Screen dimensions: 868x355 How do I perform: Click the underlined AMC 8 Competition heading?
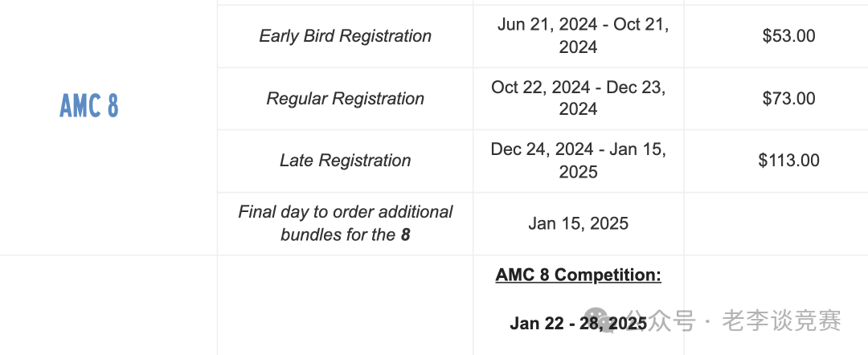click(x=579, y=275)
